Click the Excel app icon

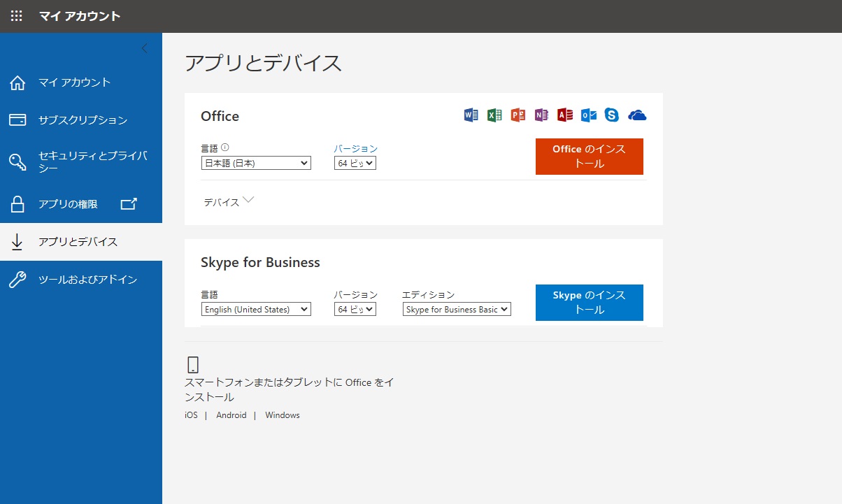(x=494, y=115)
